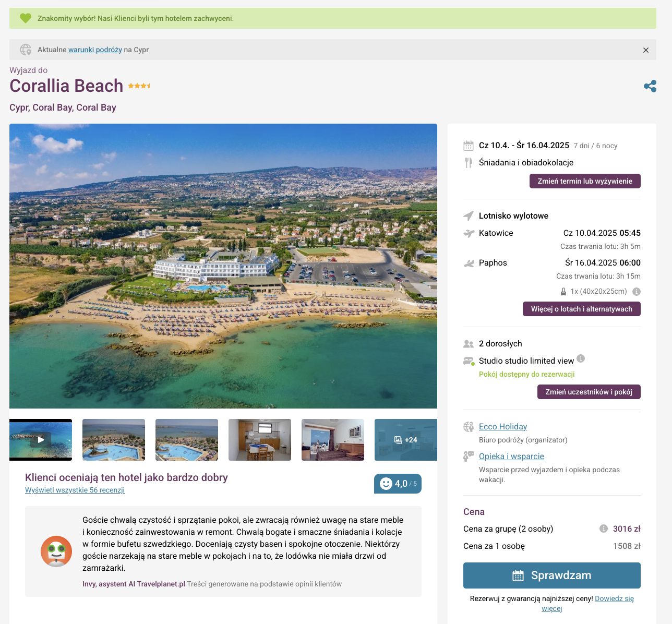The width and height of the screenshot is (672, 624).
Task: Click the 'Lotnisko wylotowe' plane icon
Action: 469,216
